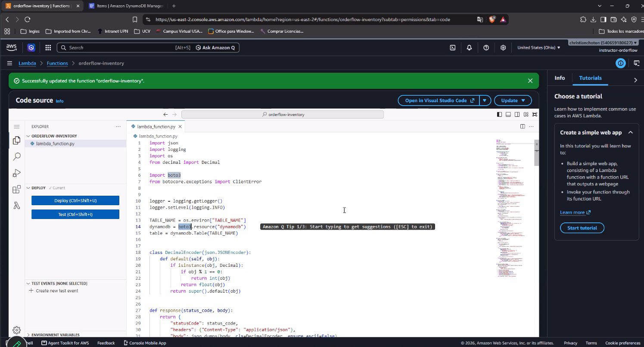Switch to the Amazon DynamoDB browser tab

125,6
